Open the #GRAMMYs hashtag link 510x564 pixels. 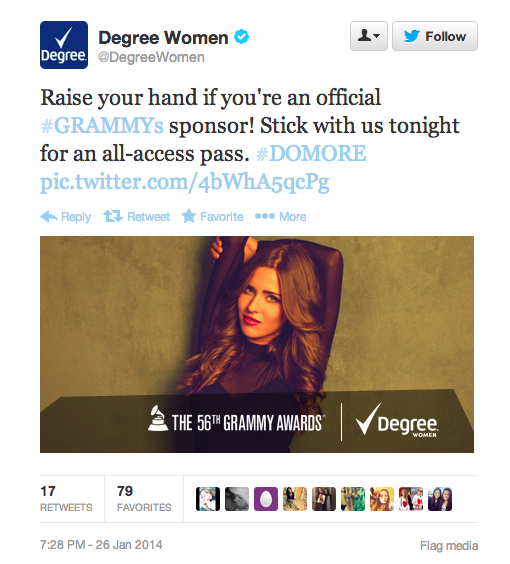(102, 126)
